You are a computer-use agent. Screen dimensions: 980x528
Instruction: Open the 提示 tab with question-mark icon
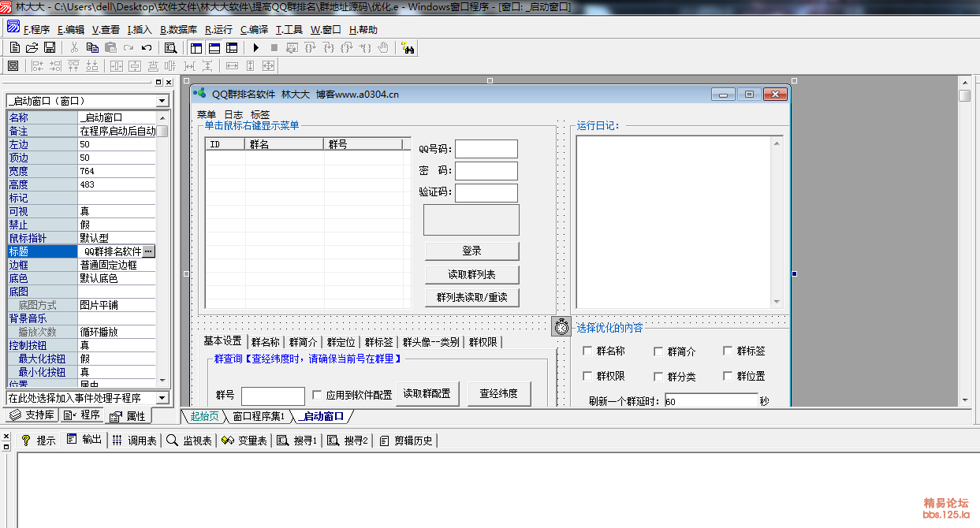coord(38,441)
